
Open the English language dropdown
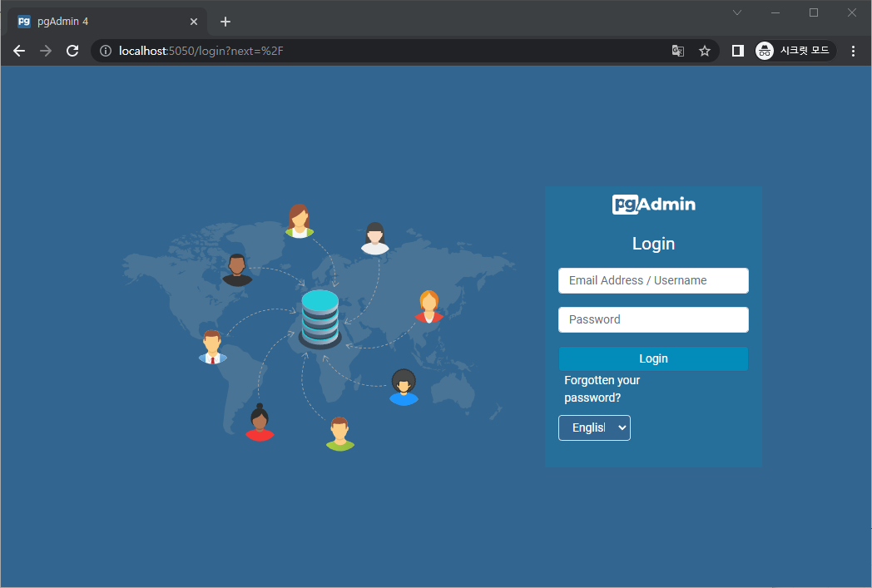click(594, 428)
